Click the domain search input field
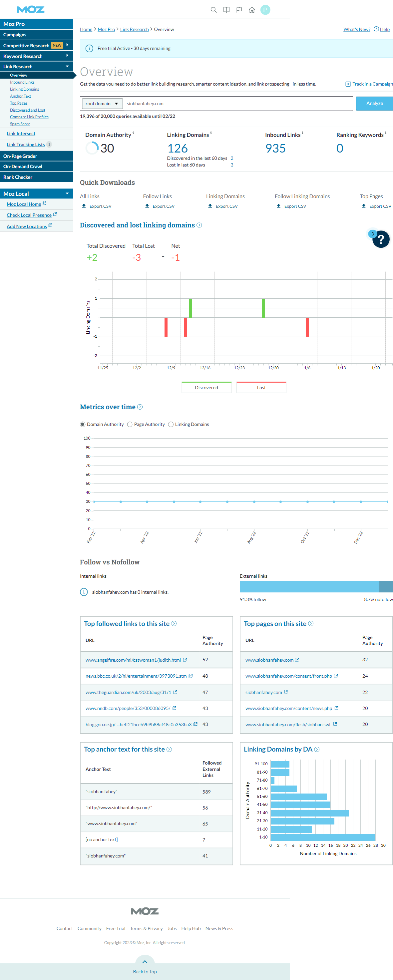The width and height of the screenshot is (393, 980). pos(238,104)
